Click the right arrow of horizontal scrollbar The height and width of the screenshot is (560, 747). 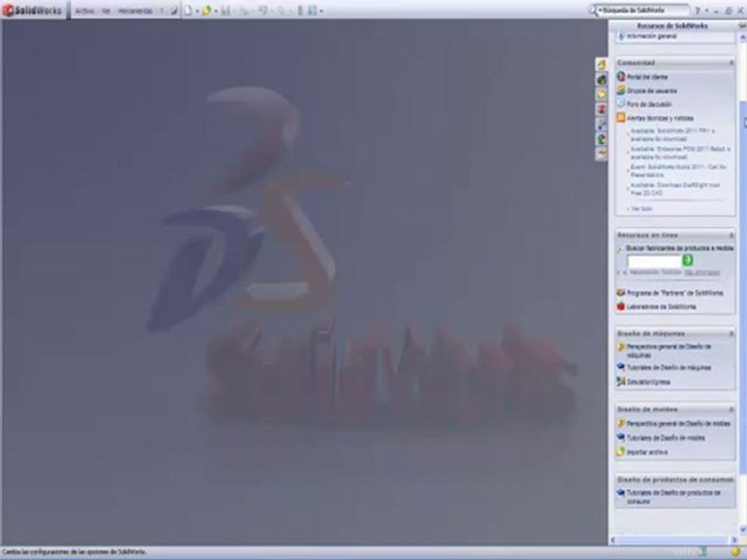[734, 540]
